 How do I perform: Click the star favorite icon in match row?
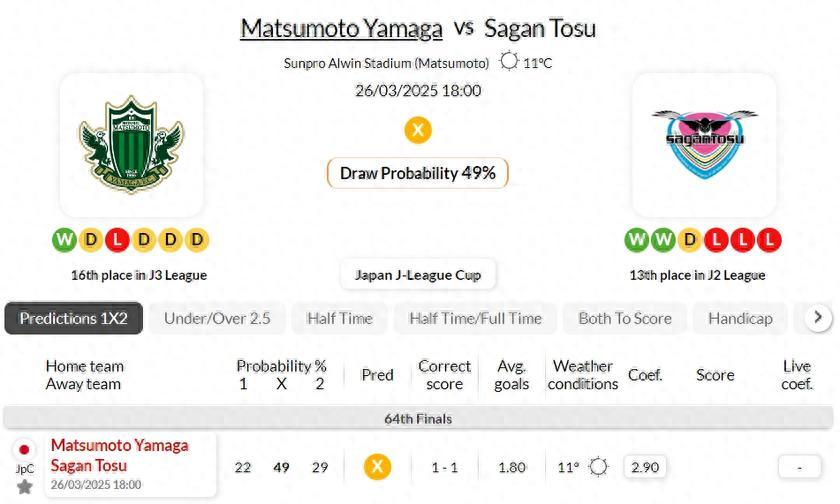click(24, 487)
